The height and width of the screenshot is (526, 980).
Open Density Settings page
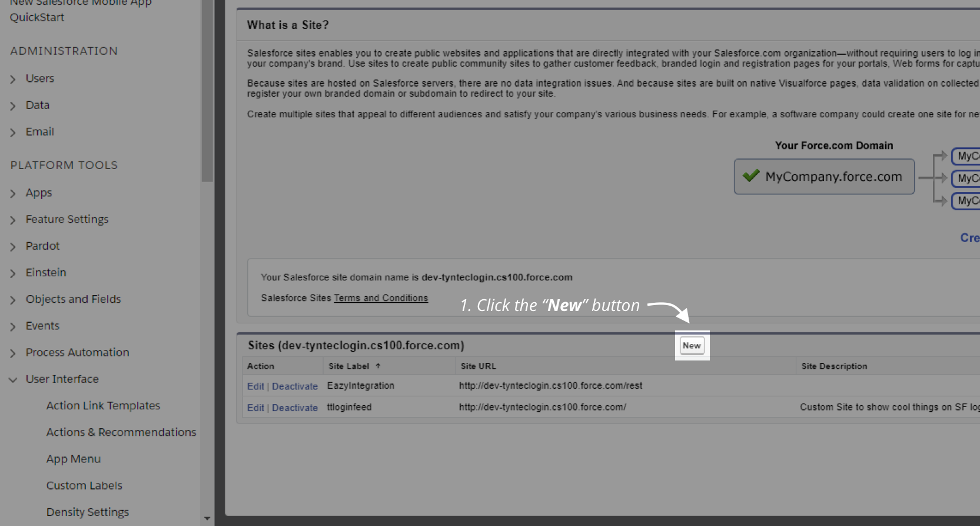tap(88, 512)
